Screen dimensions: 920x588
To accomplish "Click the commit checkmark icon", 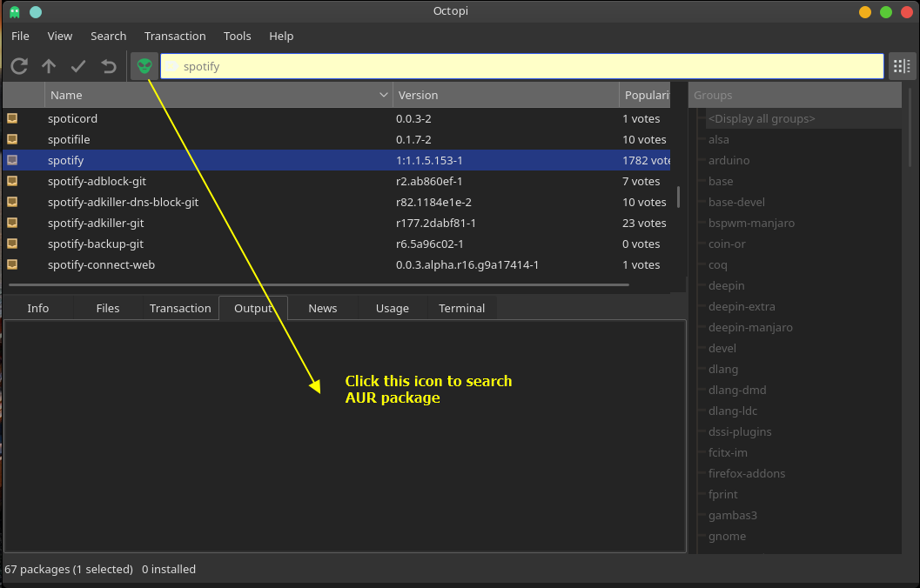I will click(78, 66).
